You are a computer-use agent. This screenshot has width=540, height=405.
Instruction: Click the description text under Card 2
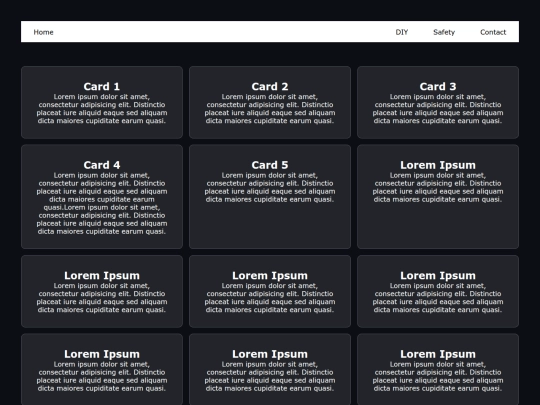(270, 109)
